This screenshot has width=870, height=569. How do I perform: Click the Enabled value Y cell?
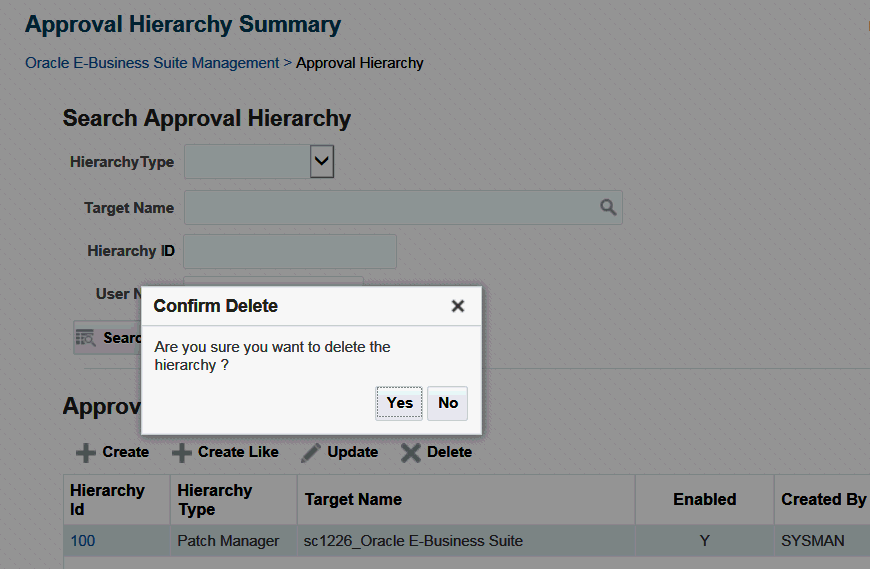point(705,541)
